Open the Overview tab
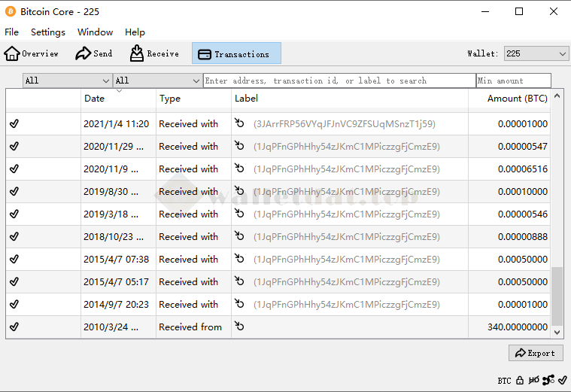The height and width of the screenshot is (392, 571). [32, 53]
